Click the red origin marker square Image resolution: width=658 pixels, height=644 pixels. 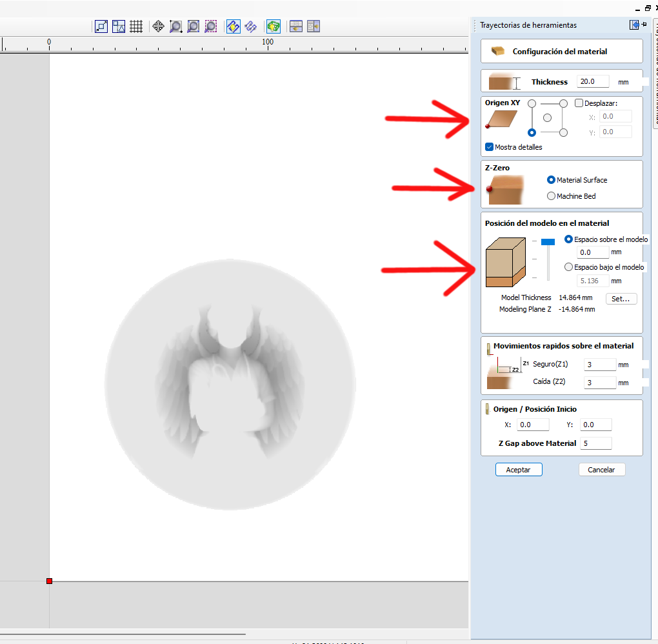(49, 581)
